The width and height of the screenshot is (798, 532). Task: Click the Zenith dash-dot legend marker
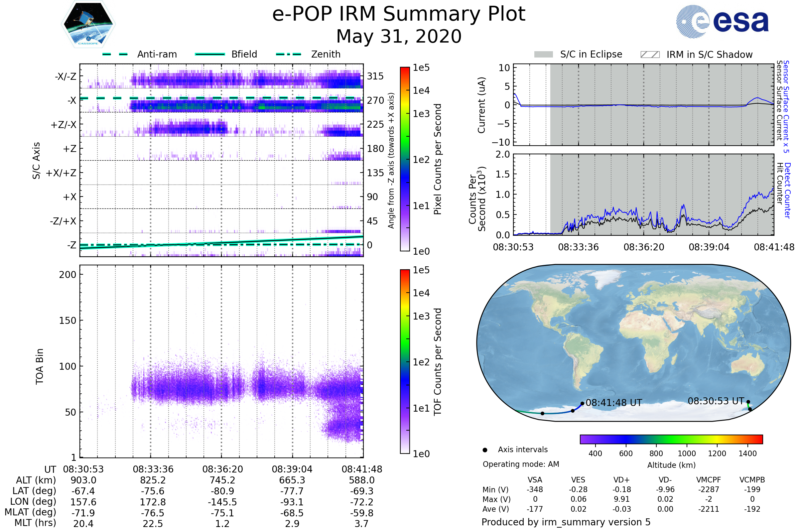(288, 54)
